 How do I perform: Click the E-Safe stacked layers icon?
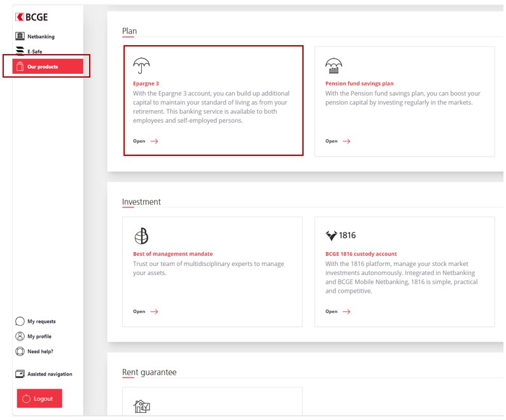pyautogui.click(x=20, y=51)
